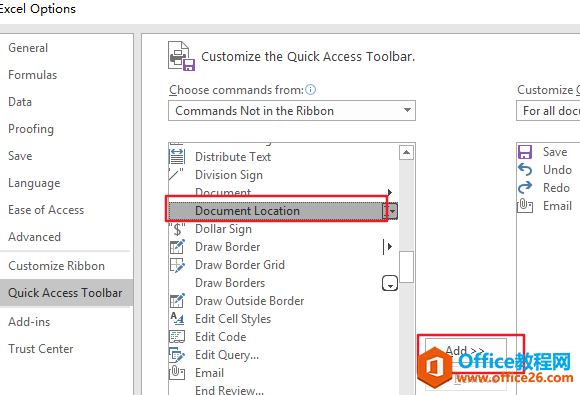
Task: Open the Draw Borders dropdown indicator
Action: tap(390, 283)
